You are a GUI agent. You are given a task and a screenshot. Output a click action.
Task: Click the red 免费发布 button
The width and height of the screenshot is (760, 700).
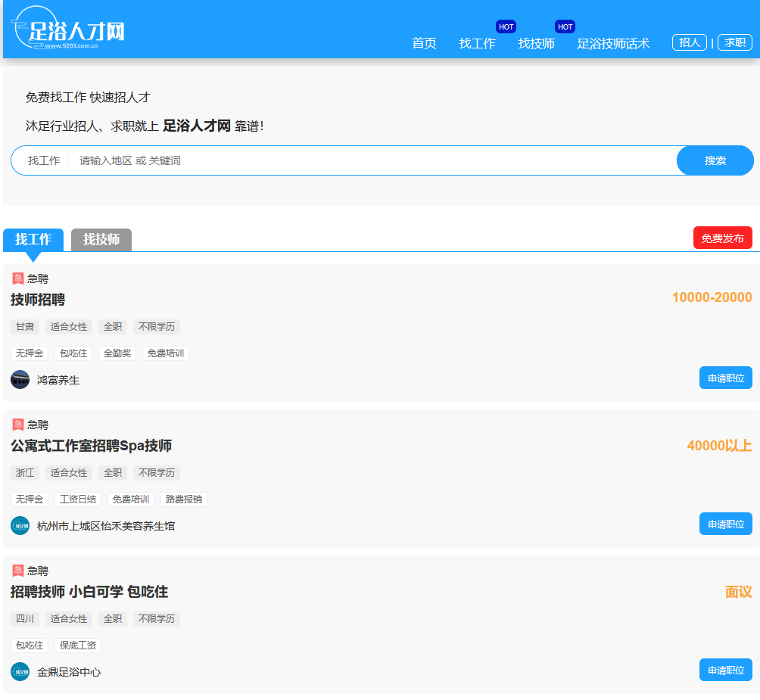pyautogui.click(x=722, y=237)
